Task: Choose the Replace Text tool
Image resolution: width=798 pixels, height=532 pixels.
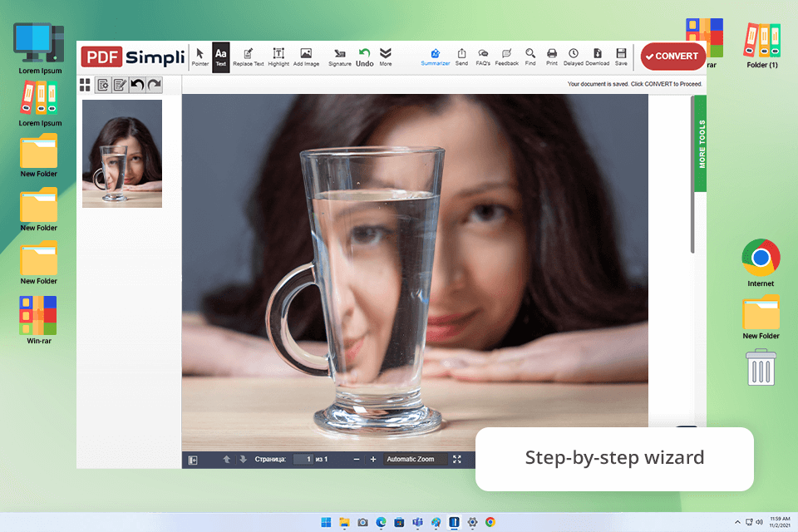Action: (x=249, y=57)
